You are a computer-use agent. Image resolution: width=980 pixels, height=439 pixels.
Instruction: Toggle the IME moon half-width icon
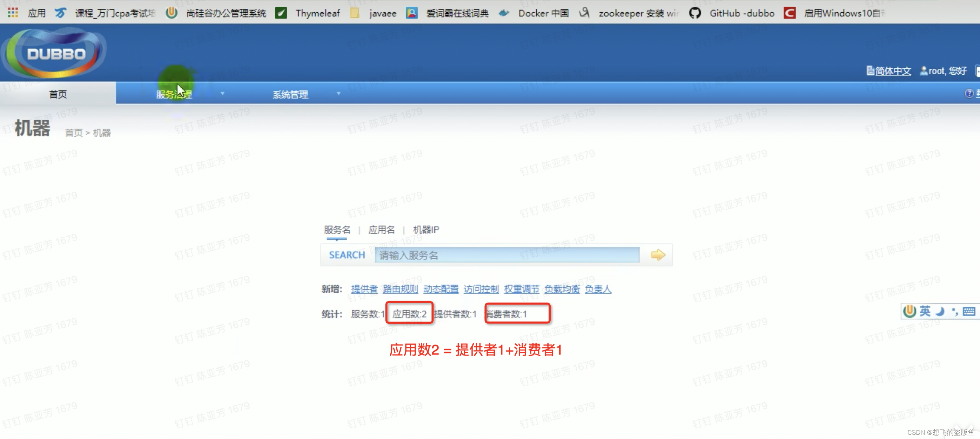[x=940, y=311]
